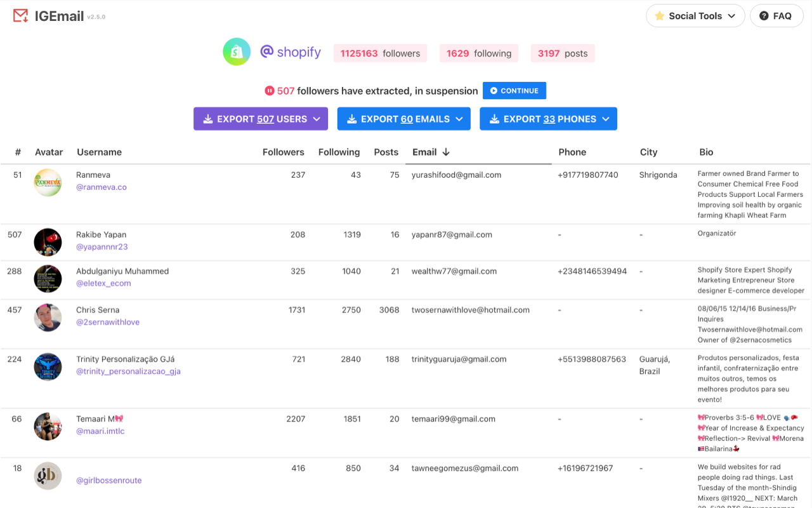Sort table by Followers column

(x=284, y=152)
